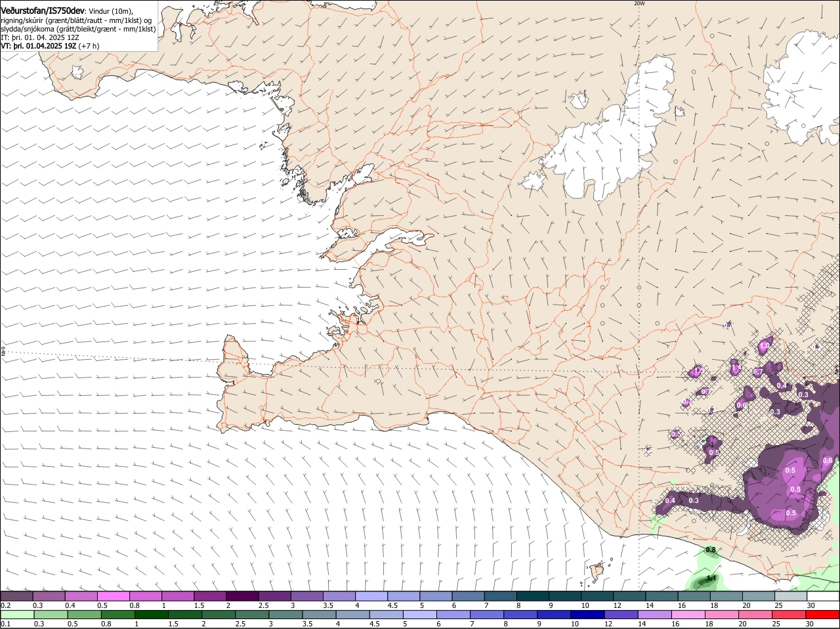This screenshot has height=629, width=840.
Task: Click the Veðurstofan/IS750dev title text
Action: (43, 11)
